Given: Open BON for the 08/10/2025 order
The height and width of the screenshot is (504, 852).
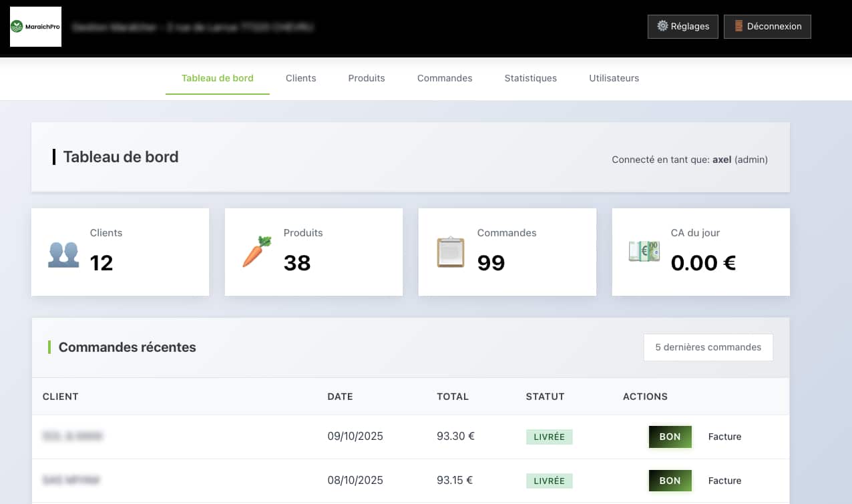Looking at the screenshot, I should [670, 481].
